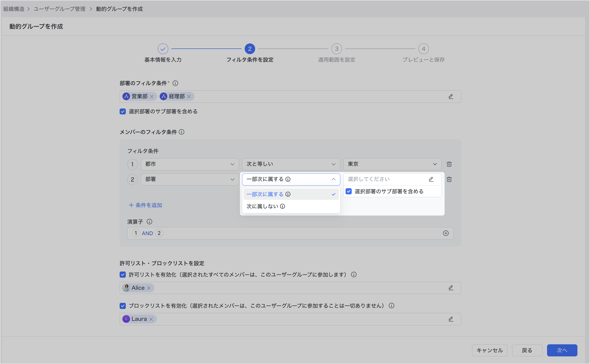Click edit pencil in department filter field

[x=451, y=97]
